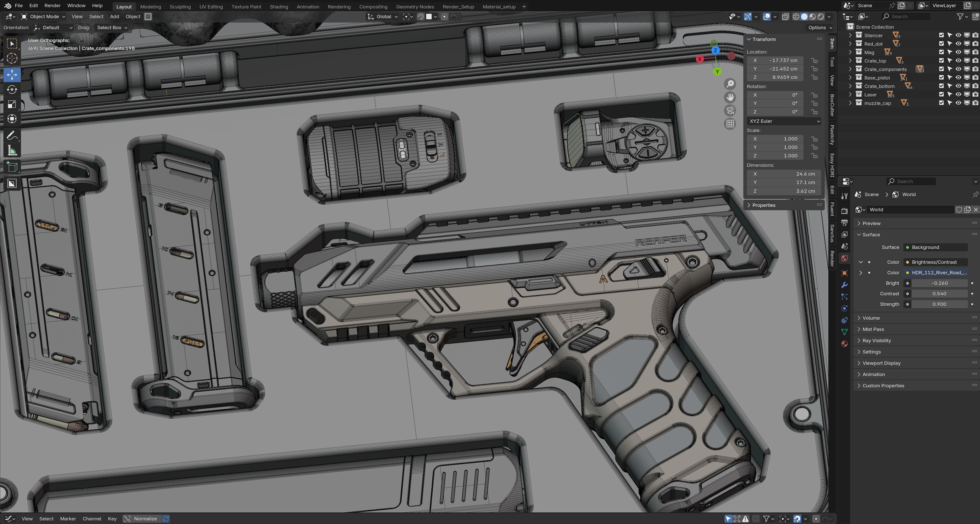Activate the Move tool
The image size is (980, 524).
tap(12, 75)
